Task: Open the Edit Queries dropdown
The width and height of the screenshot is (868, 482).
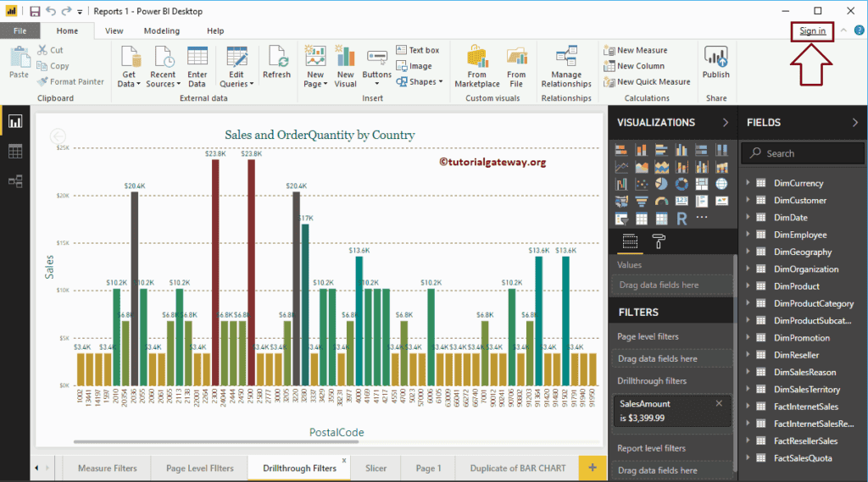Action: click(236, 66)
